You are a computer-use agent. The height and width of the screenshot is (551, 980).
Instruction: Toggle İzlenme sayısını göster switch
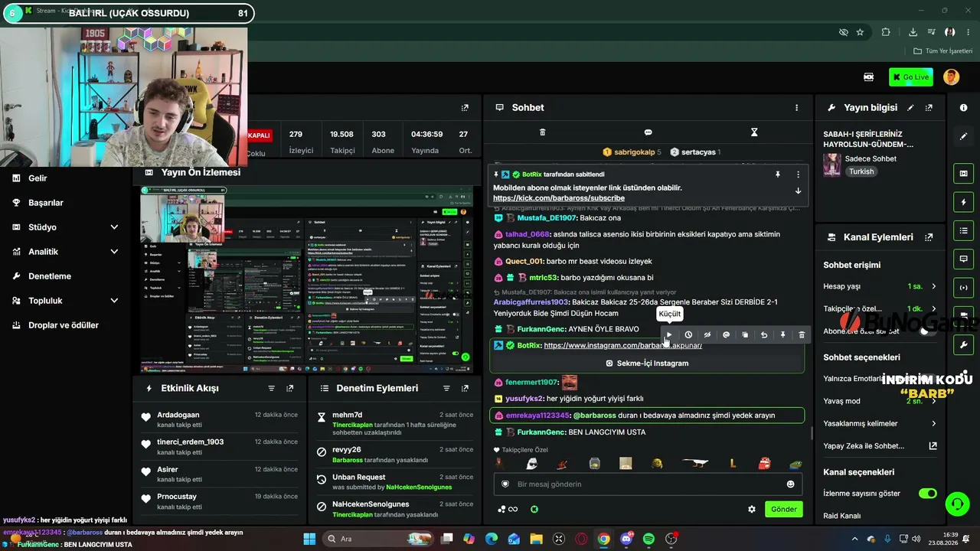tap(927, 494)
